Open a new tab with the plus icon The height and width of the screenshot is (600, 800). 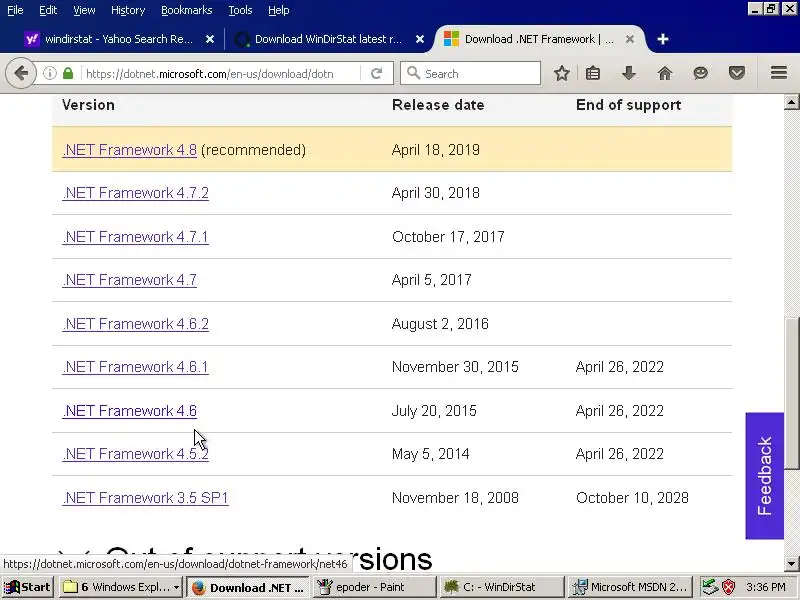(663, 39)
